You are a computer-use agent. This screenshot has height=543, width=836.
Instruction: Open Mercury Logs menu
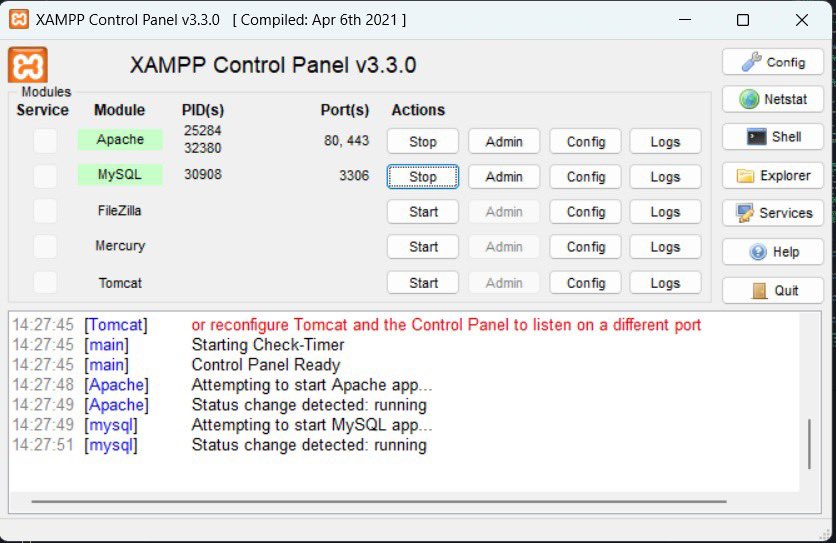click(665, 247)
